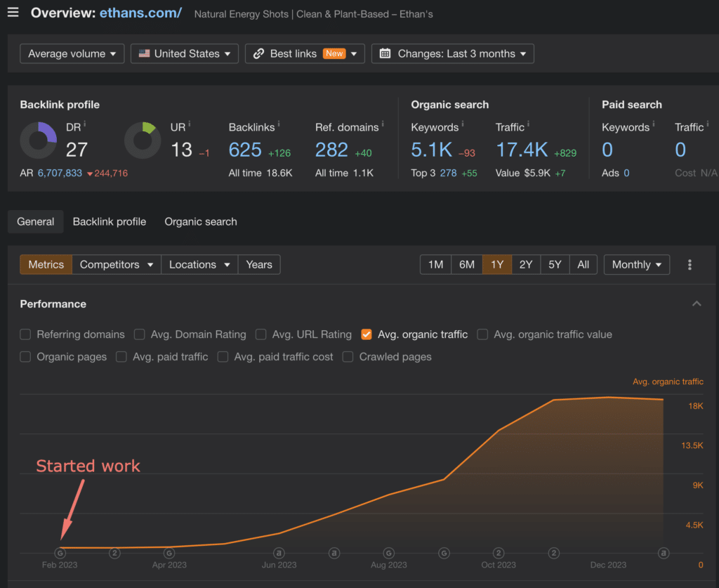
Task: Click the Organic search Keywords info icon
Action: point(462,124)
